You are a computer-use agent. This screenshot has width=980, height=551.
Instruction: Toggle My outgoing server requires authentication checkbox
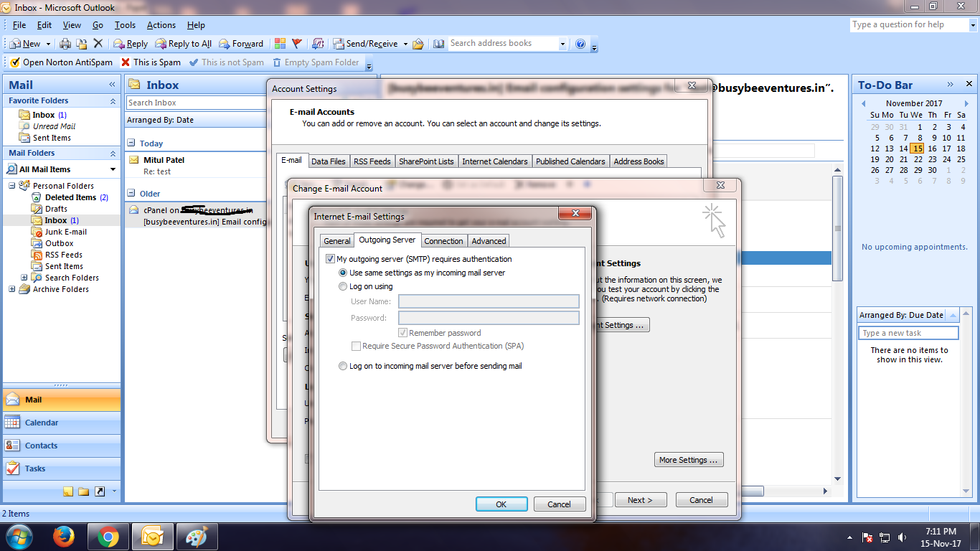tap(331, 259)
